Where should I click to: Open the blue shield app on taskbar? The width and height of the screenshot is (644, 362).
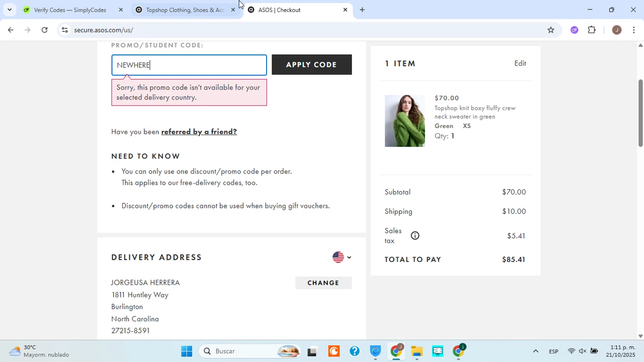376,351
